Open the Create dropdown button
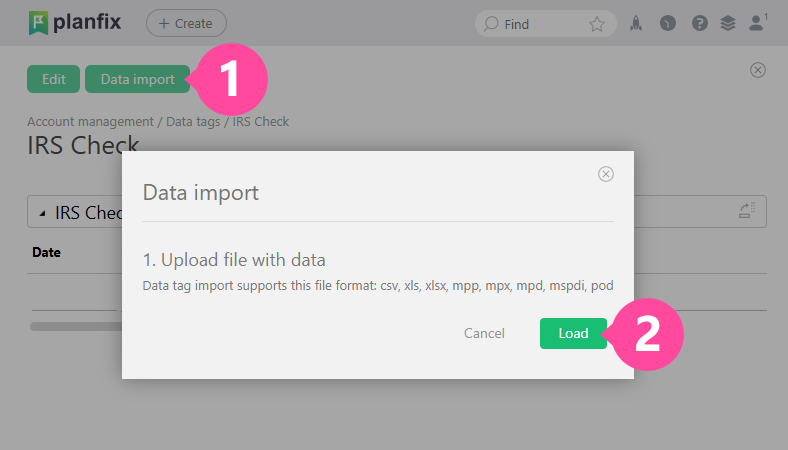Viewport: 788px width, 450px height. point(186,23)
